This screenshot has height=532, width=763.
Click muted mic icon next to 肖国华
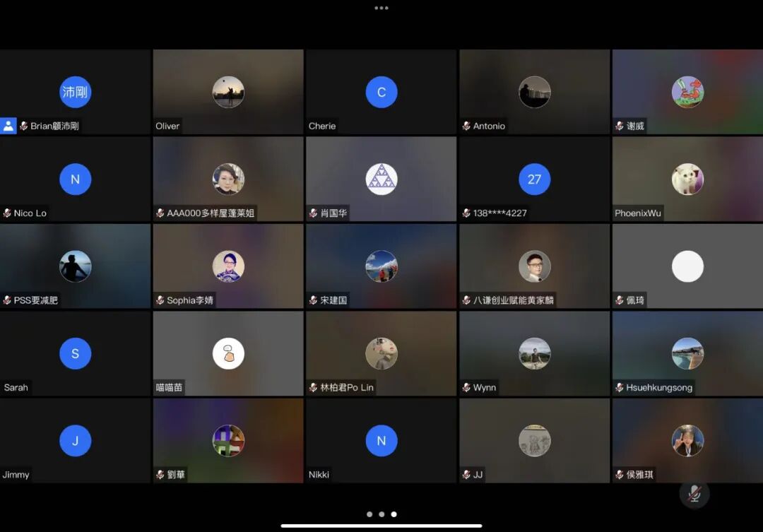[x=314, y=213]
